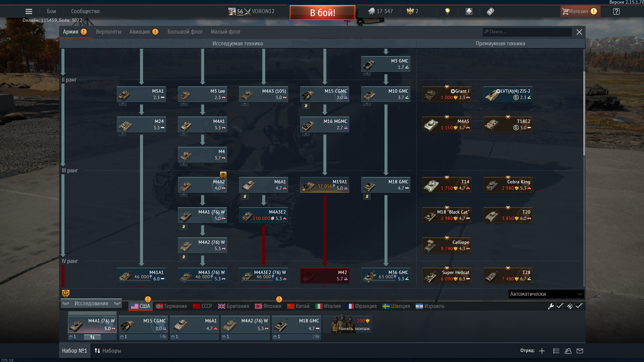Viewport: 644px width, 362px height.
Task: Select M4A3E2 costing 150 000
Action: 264,215
